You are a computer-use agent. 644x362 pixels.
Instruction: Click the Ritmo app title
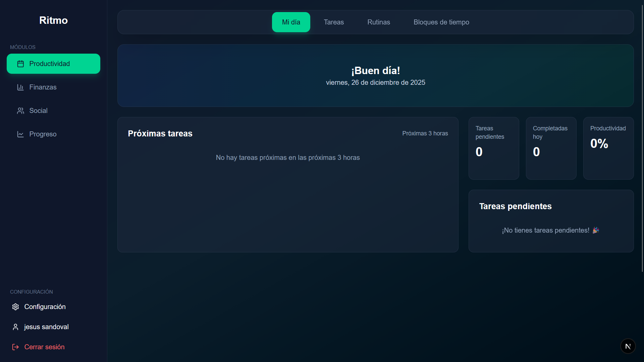(x=53, y=20)
